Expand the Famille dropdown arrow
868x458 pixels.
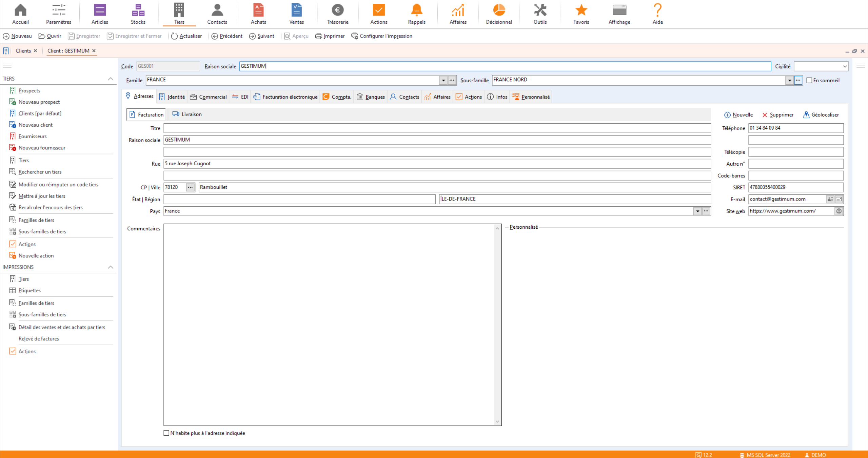coord(443,80)
